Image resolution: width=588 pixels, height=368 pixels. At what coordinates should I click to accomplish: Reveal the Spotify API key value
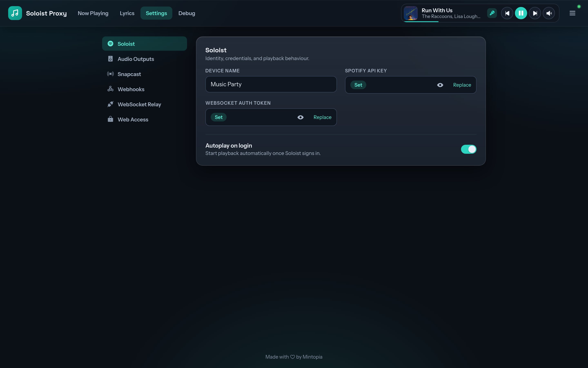click(440, 85)
